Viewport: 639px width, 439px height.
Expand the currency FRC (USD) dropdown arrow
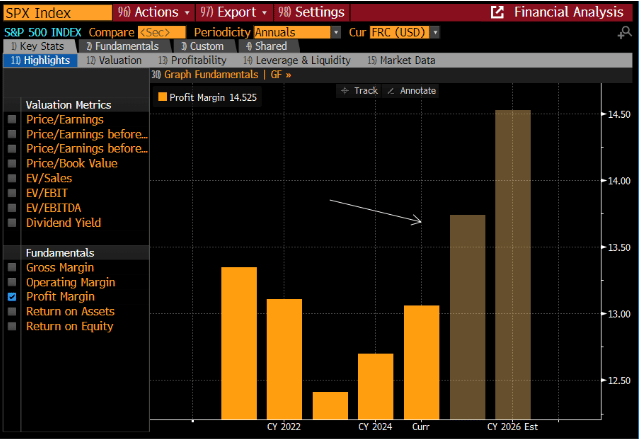pos(435,32)
